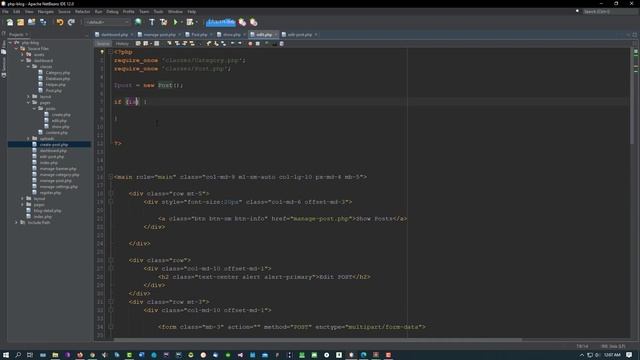640x360 pixels.
Task: Click the last editor toolbar icon
Action: point(282,44)
